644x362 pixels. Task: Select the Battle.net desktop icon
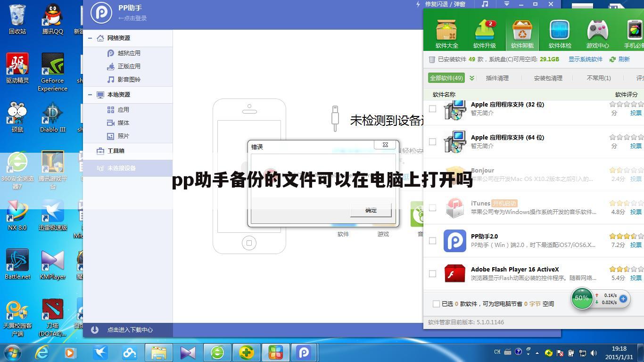pos(17,264)
